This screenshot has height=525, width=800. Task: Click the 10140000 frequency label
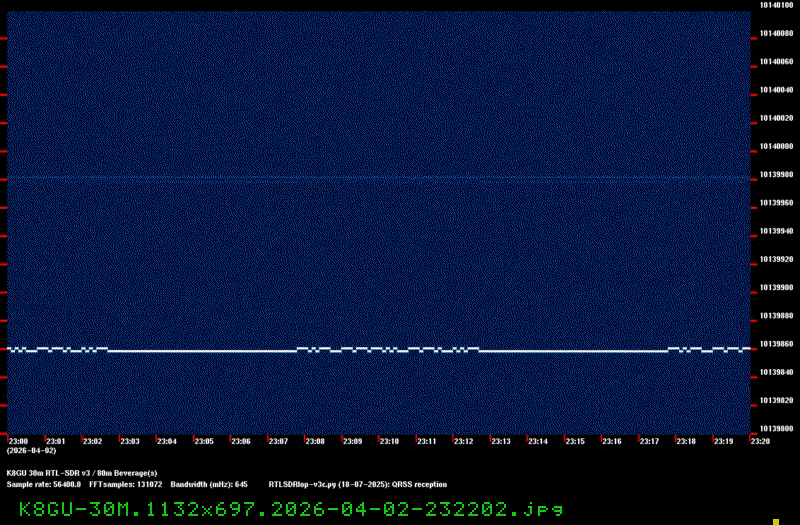click(x=777, y=146)
